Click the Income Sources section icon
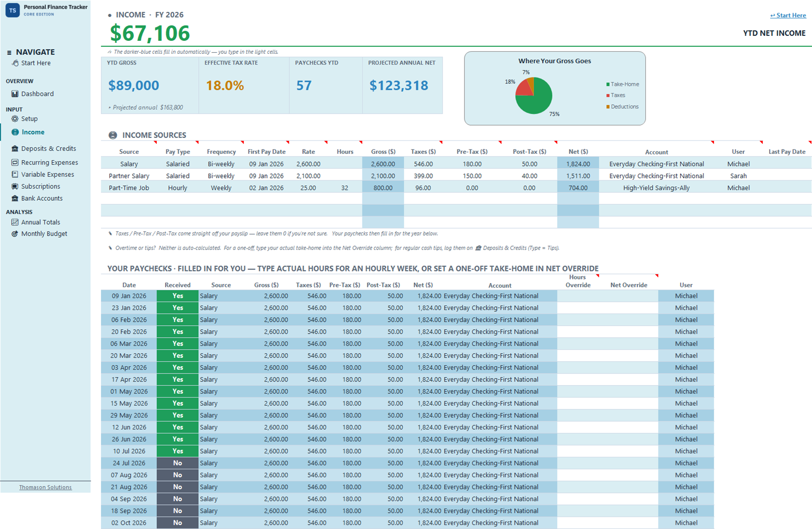The height and width of the screenshot is (529, 812). 113,135
